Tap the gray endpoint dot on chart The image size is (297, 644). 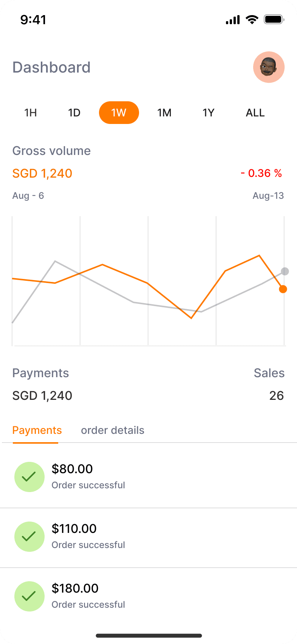285,271
